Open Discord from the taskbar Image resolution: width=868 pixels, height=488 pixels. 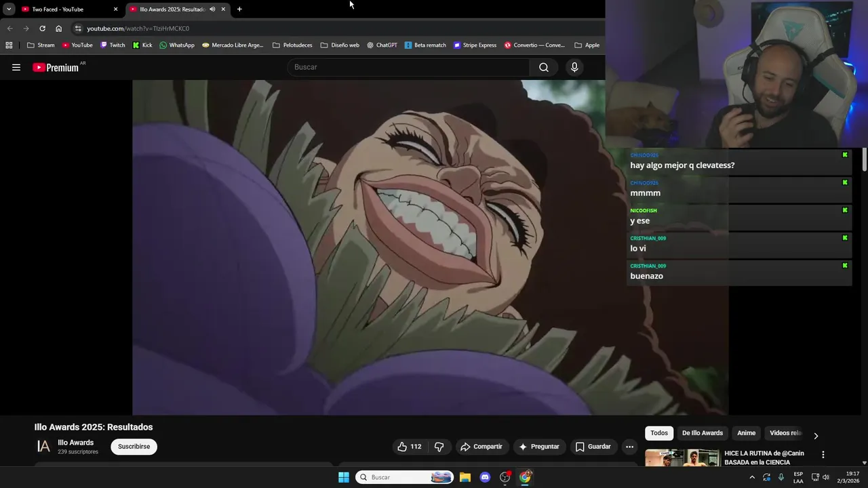(485, 477)
